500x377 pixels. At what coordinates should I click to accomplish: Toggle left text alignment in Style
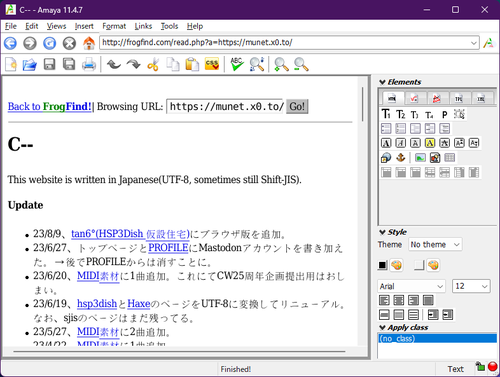pos(384,300)
